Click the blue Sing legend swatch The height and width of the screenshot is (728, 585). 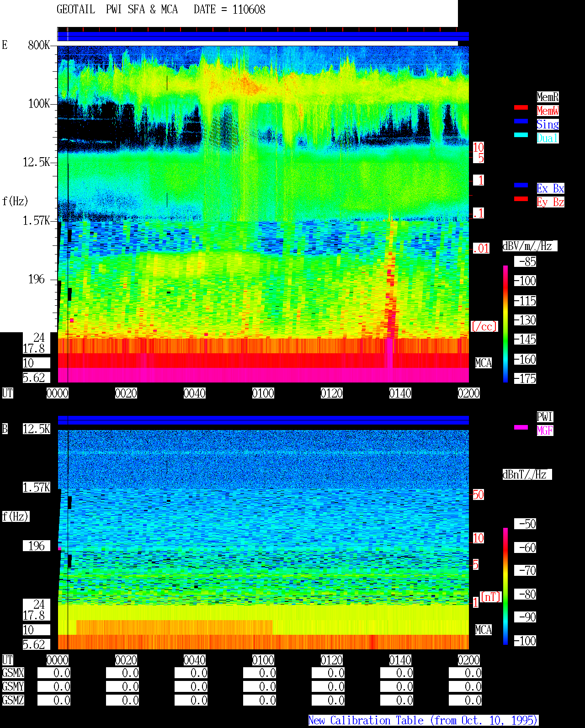click(x=521, y=121)
